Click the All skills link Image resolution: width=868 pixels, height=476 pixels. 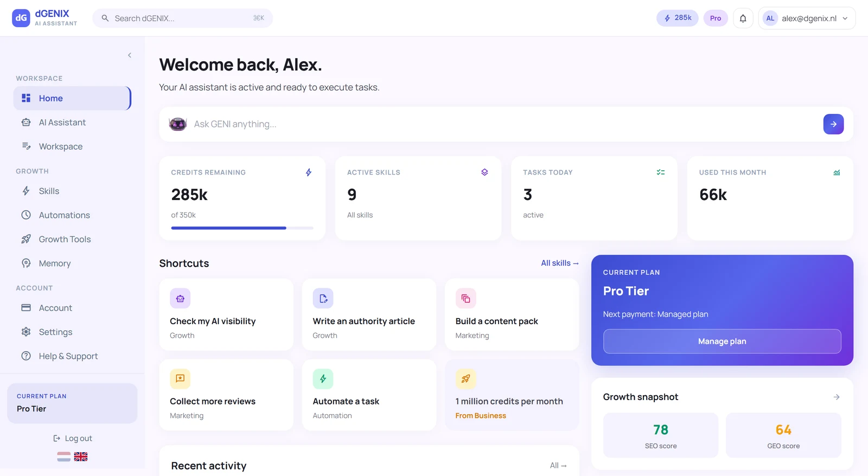click(x=560, y=263)
